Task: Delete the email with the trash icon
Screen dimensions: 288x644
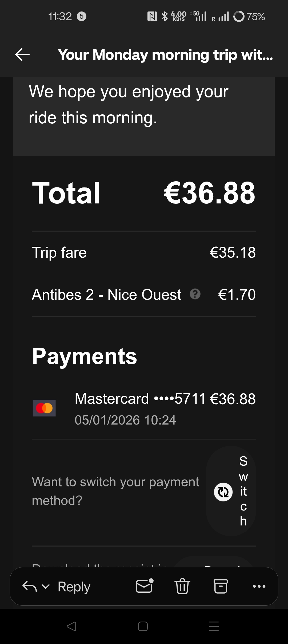Action: click(182, 586)
